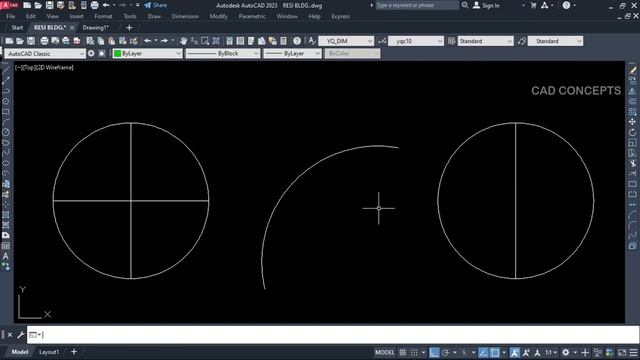Click the Undo arrow in standard toolbar

coord(147,41)
